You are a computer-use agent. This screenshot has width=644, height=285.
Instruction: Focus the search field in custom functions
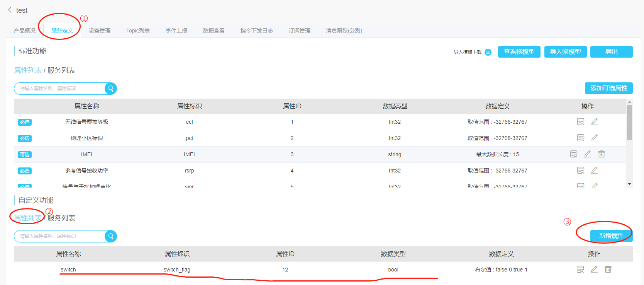coord(59,236)
